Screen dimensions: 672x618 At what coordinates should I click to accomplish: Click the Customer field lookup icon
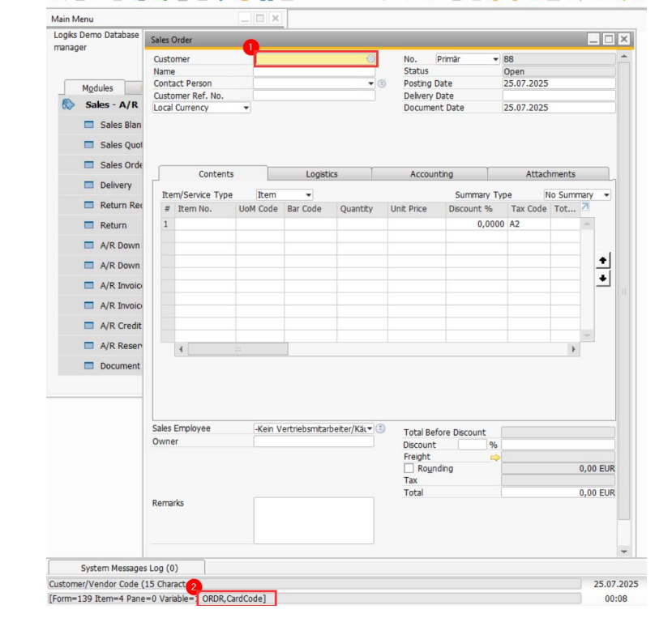pos(370,59)
